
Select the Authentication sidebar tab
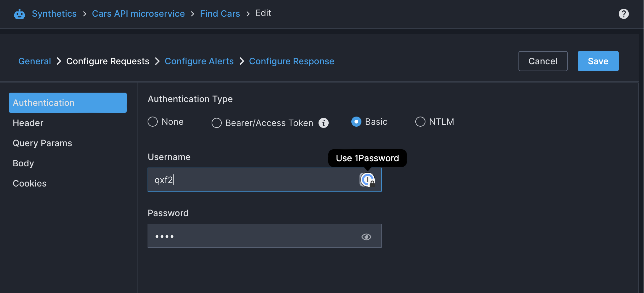(68, 103)
